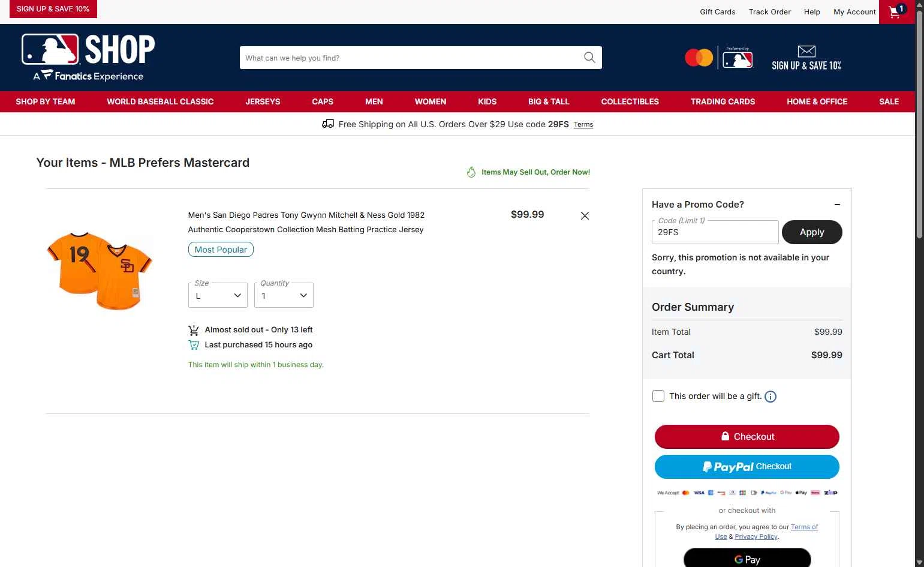Open the Home & Office menu
Viewport: 924px width, 567px height.
[x=817, y=101]
